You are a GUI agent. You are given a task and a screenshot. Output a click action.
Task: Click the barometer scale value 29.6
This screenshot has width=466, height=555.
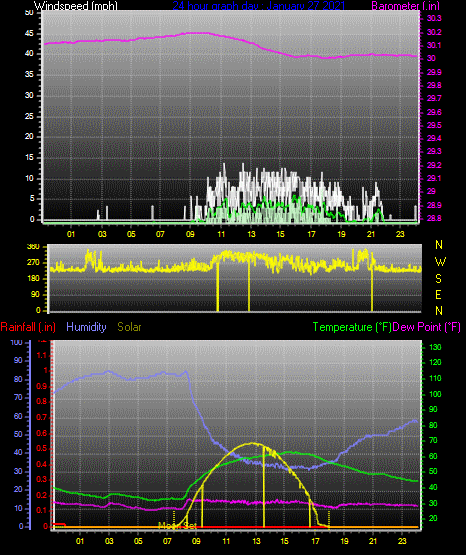pyautogui.click(x=434, y=112)
